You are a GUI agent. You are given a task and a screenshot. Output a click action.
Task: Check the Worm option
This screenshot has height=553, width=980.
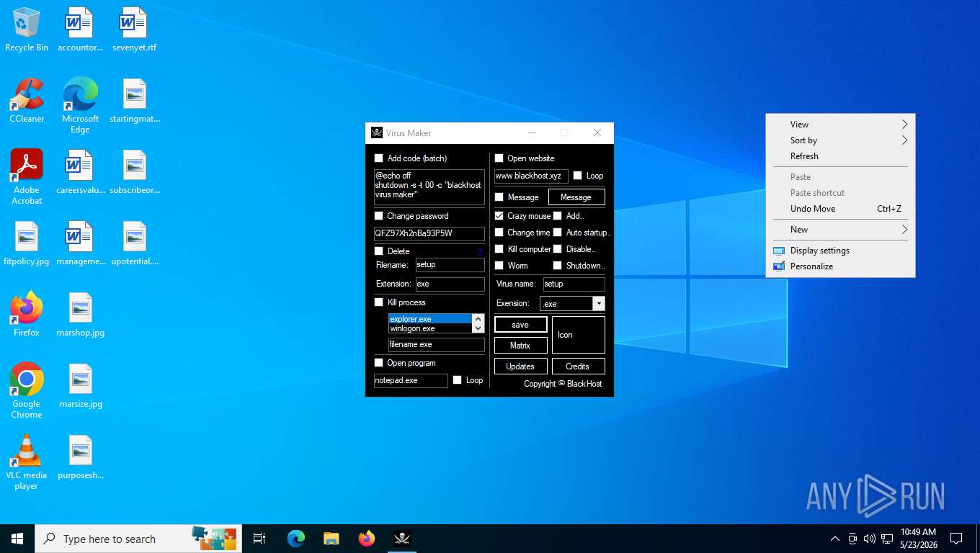point(499,266)
